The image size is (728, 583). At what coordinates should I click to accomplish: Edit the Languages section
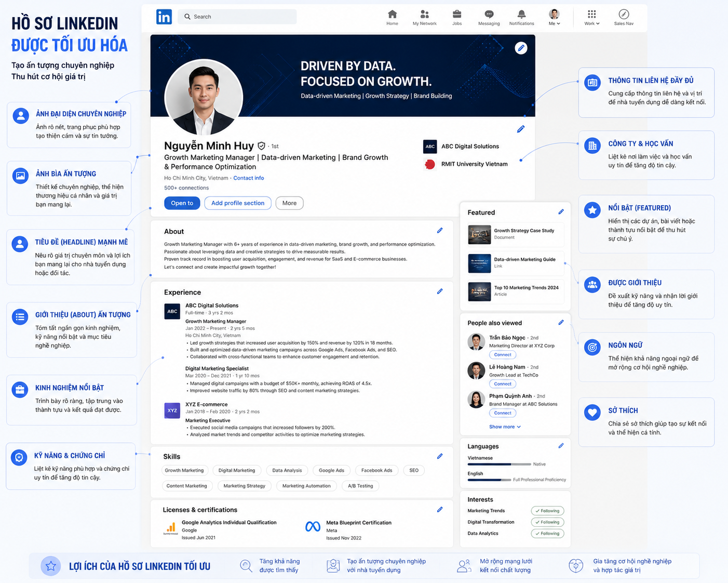[x=561, y=446]
